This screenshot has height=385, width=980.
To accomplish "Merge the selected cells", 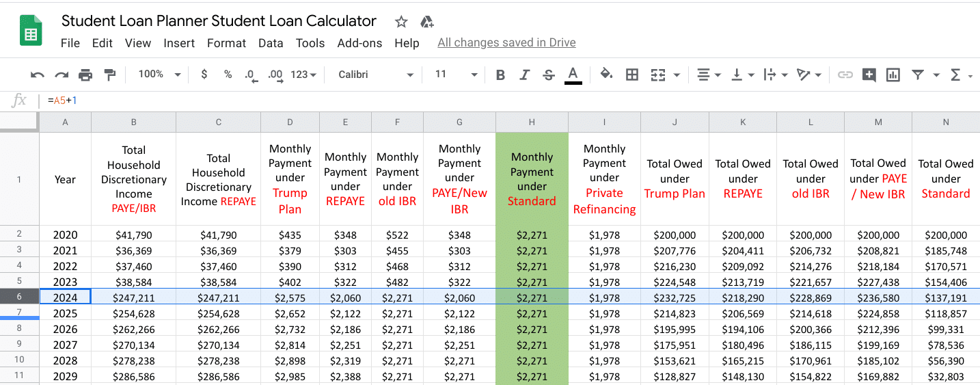I will [x=657, y=75].
